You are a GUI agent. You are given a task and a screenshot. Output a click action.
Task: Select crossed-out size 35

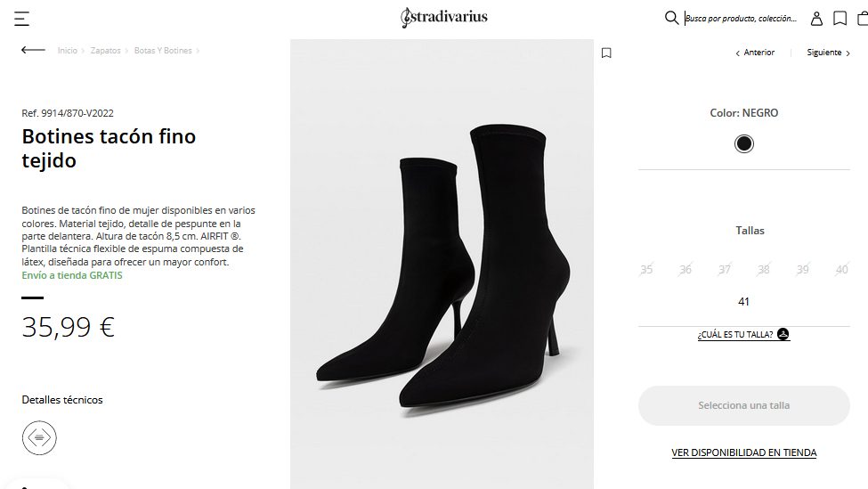(x=646, y=270)
